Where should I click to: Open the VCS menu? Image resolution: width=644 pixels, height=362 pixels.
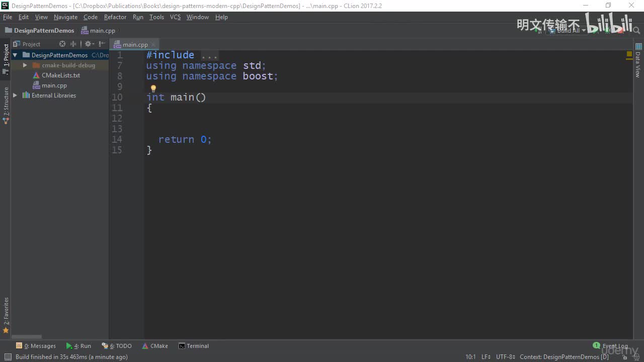175,17
